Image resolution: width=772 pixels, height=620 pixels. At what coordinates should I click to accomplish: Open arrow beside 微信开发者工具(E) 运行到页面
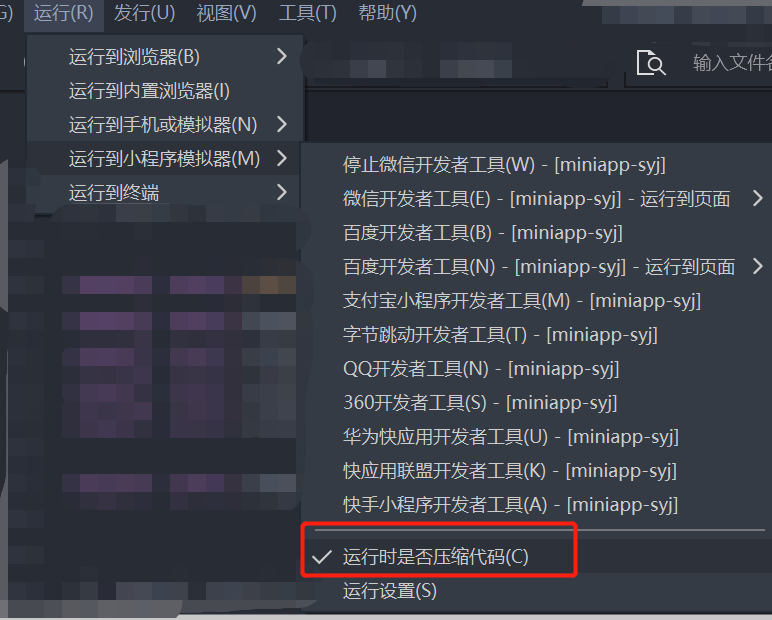(x=758, y=198)
